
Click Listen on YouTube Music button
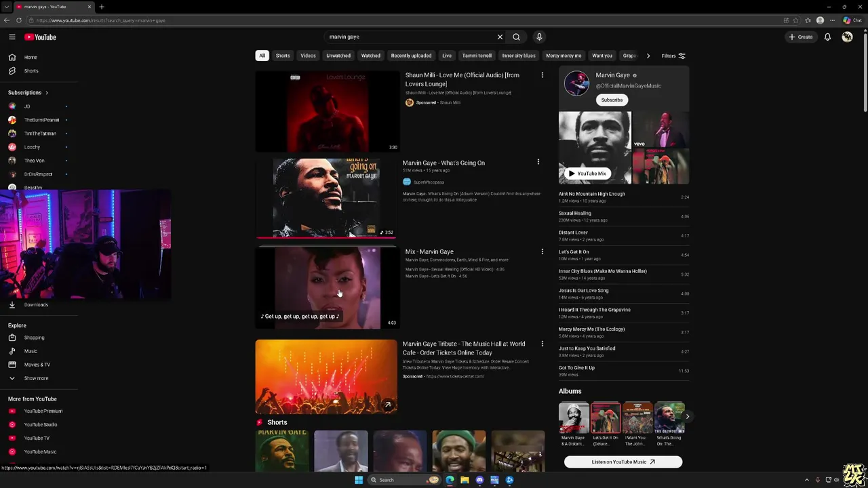coord(623,462)
